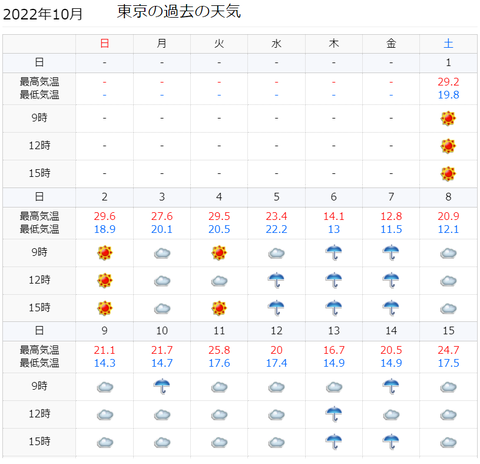The image size is (480, 464).
Task: Select the 日 Sunday column header
Action: (105, 43)
